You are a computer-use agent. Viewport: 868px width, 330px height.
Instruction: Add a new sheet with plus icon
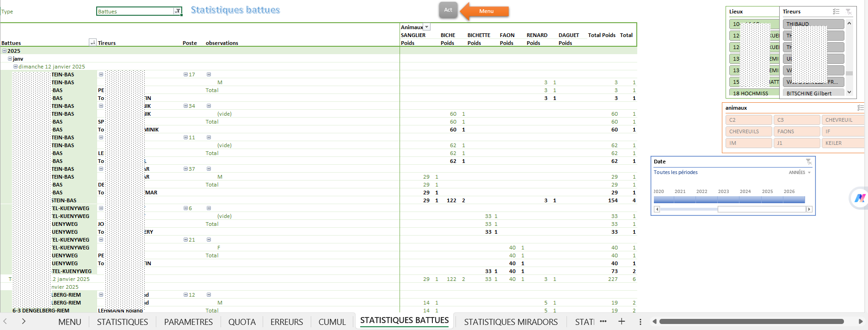pos(622,321)
